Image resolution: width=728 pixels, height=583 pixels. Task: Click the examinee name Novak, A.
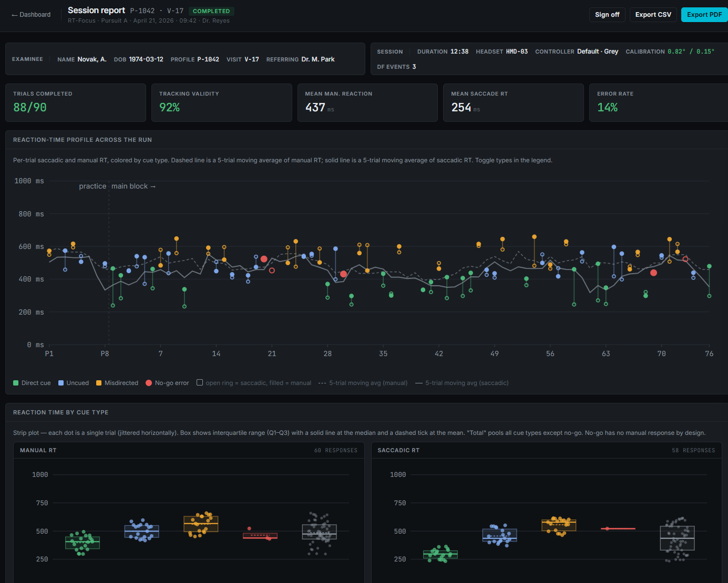click(92, 59)
